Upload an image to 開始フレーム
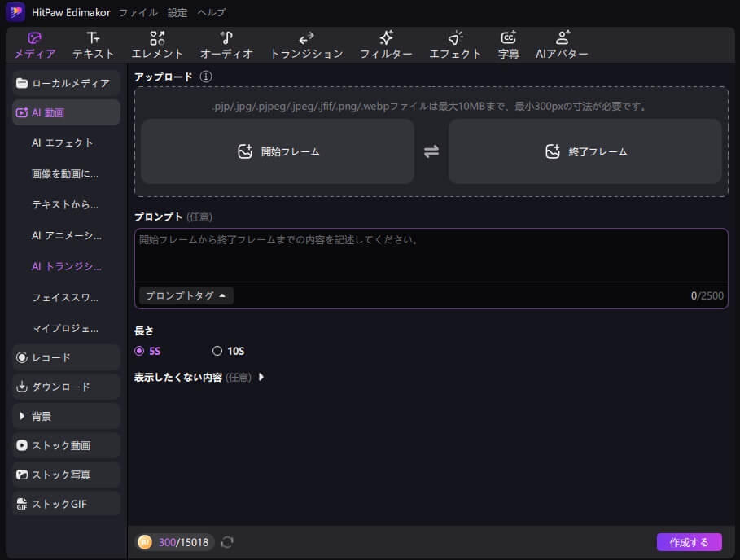 [x=278, y=151]
